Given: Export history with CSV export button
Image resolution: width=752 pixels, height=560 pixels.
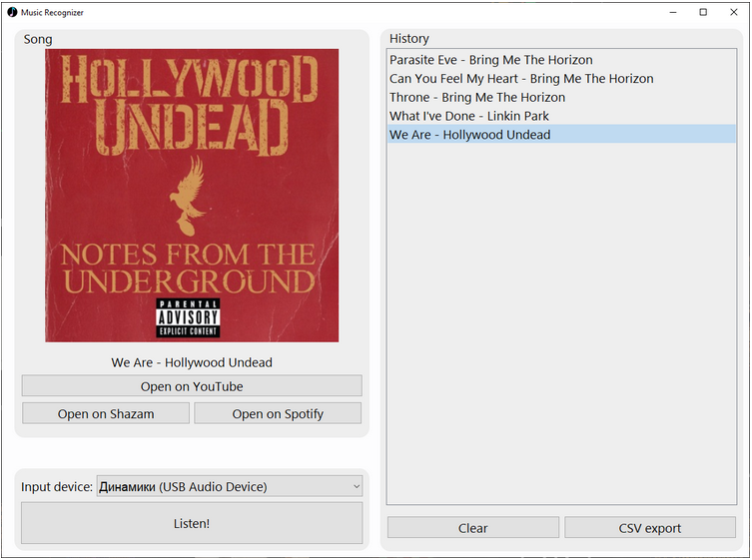Looking at the screenshot, I should point(650,528).
